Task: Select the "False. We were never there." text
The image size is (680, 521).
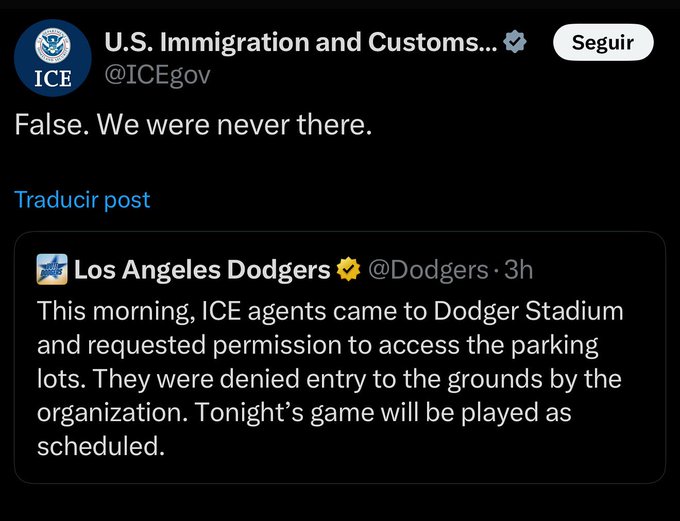Action: coord(193,125)
